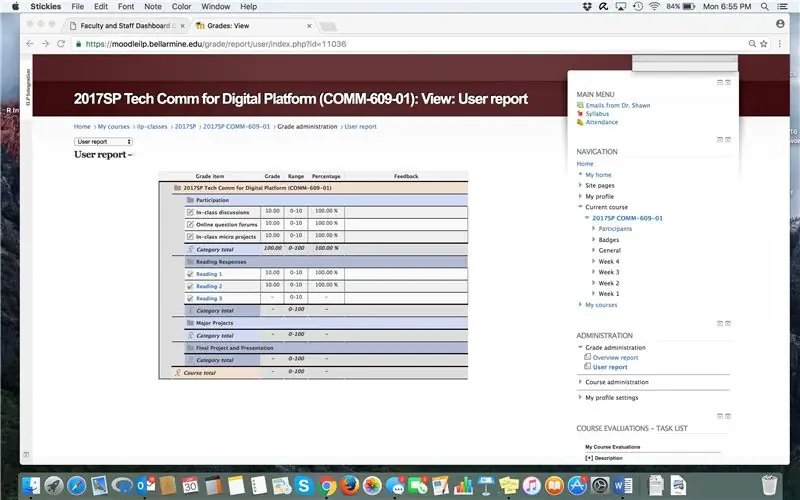Click the Emails from Dr. Shawn forum icon
The width and height of the screenshot is (800, 500).
580,106
